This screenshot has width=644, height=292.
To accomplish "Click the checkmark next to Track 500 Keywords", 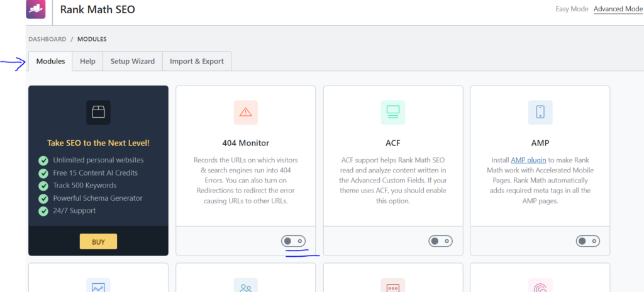I will pyautogui.click(x=43, y=186).
